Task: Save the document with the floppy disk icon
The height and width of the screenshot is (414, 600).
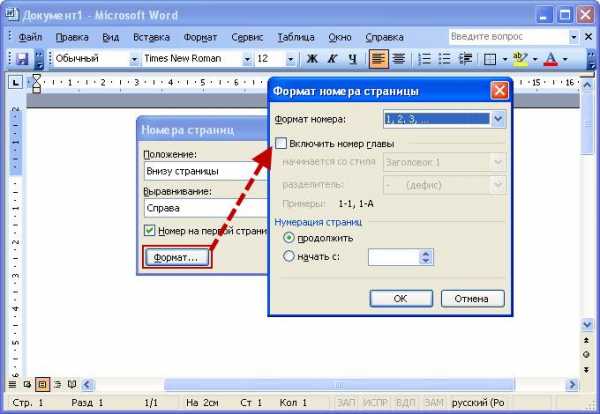Action: click(x=22, y=59)
